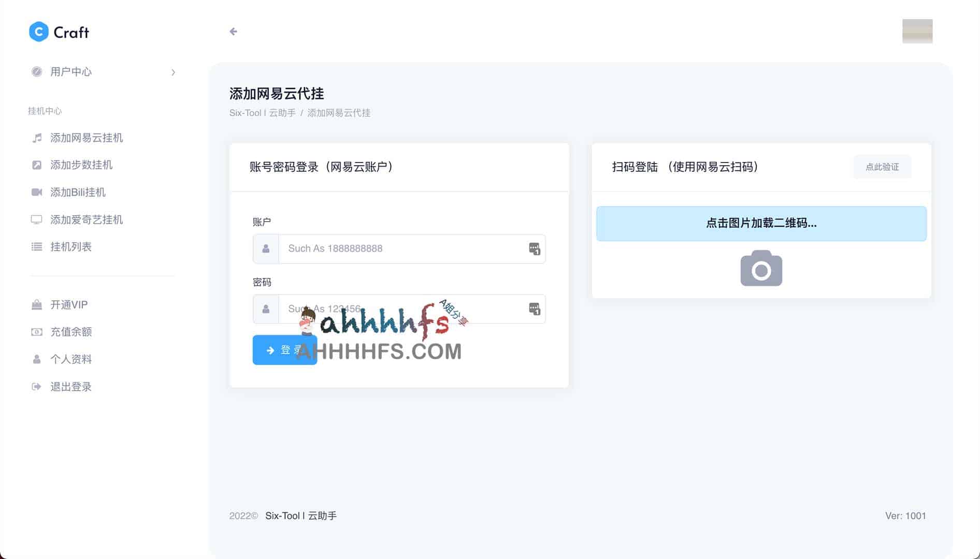980x559 pixels.
Task: Expand the 用户中心 chevron
Action: pos(173,72)
